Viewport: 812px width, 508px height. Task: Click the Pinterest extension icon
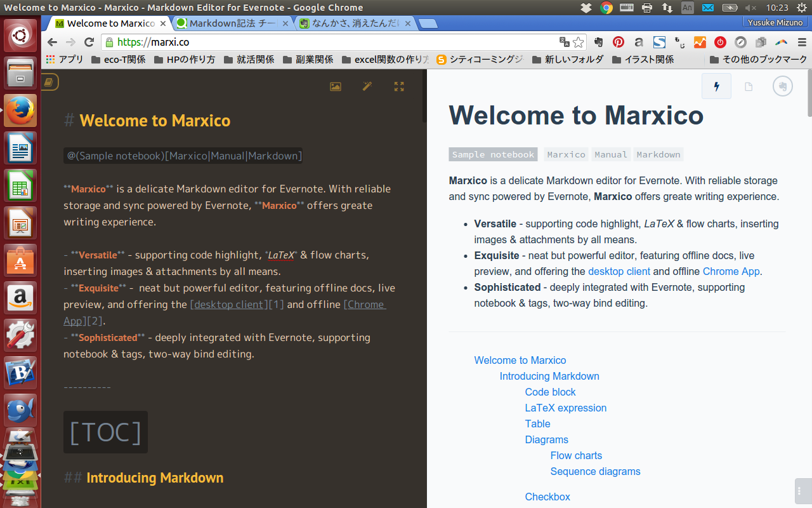pos(618,42)
